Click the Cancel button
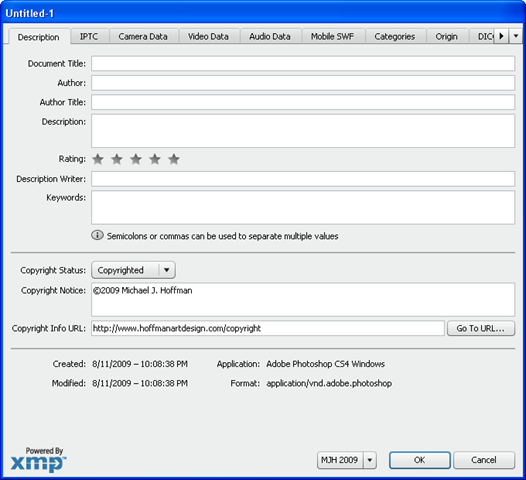The height and width of the screenshot is (480, 526). [484, 460]
